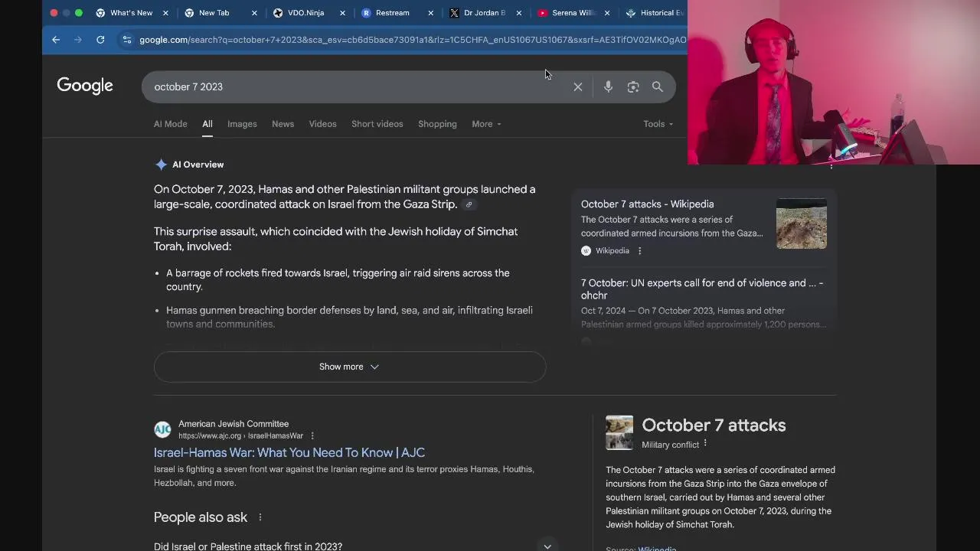The image size is (980, 551).
Task: Click the AJC site favicon
Action: pyautogui.click(x=162, y=429)
